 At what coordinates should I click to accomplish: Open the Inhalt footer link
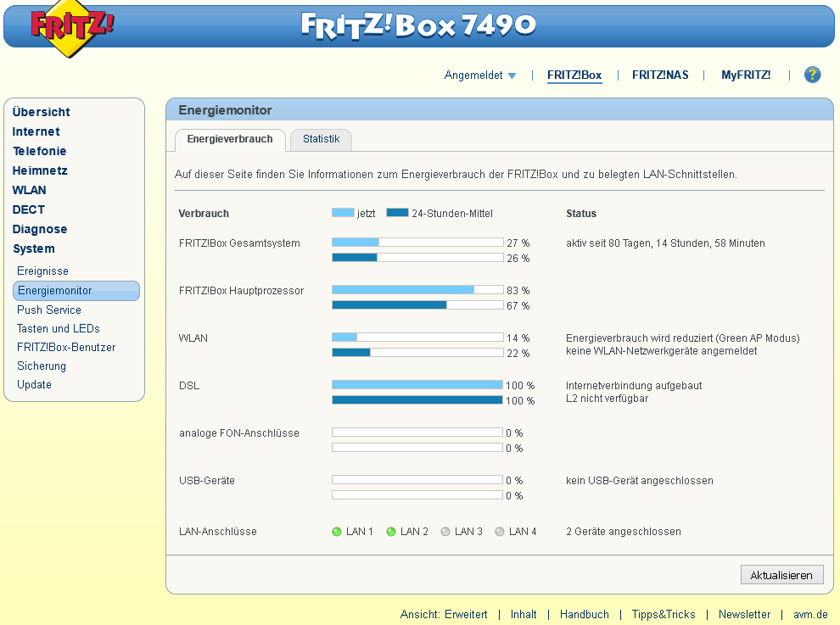pyautogui.click(x=524, y=614)
